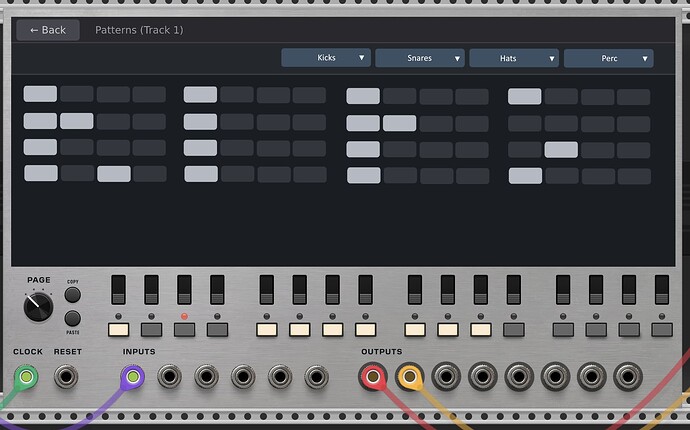The height and width of the screenshot is (430, 690).
Task: Click the seventh OUTPUTS jack
Action: click(x=591, y=377)
